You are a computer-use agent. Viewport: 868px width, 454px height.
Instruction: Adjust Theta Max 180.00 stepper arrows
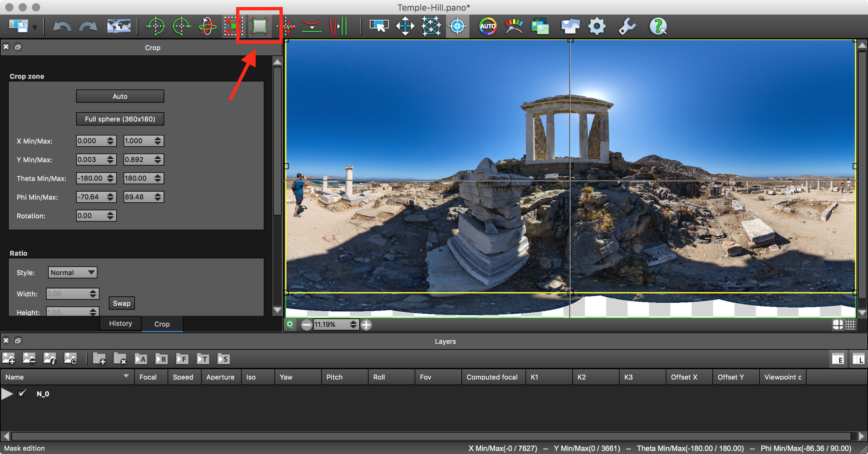coord(158,178)
